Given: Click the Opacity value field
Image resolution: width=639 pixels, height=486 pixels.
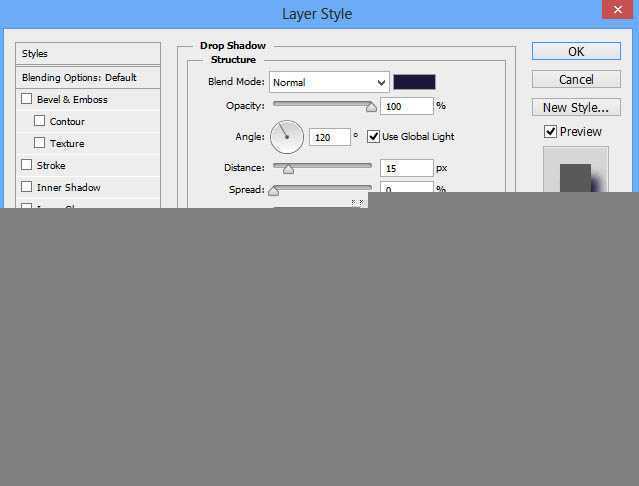Looking at the screenshot, I should (x=406, y=106).
